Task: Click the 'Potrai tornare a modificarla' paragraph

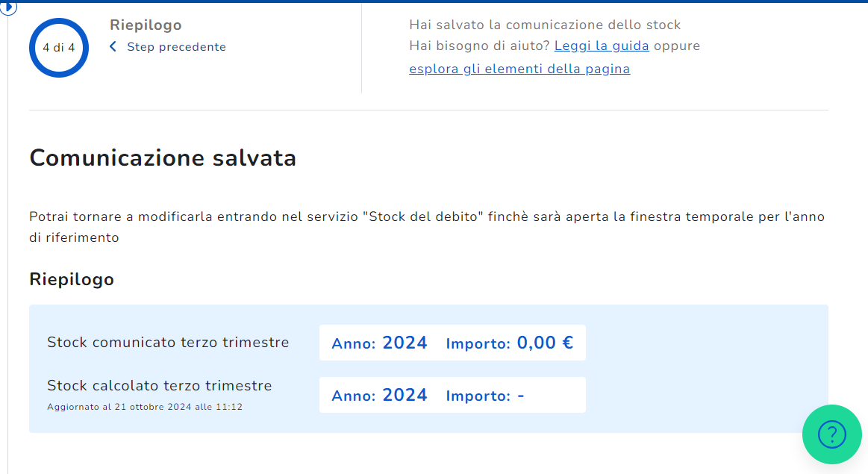Action: (x=427, y=227)
